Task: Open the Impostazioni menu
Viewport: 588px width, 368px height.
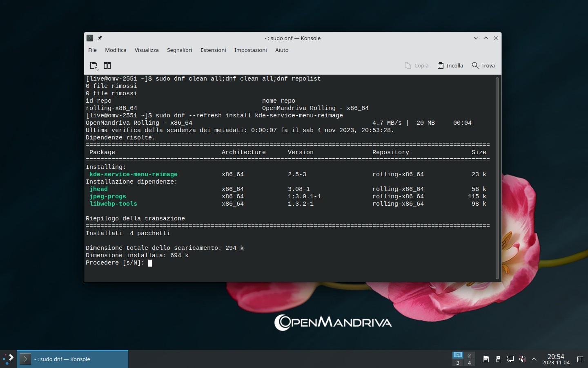Action: 250,50
